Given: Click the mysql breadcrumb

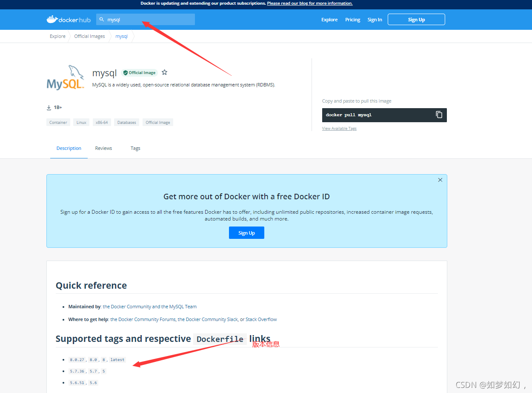Looking at the screenshot, I should pos(121,36).
